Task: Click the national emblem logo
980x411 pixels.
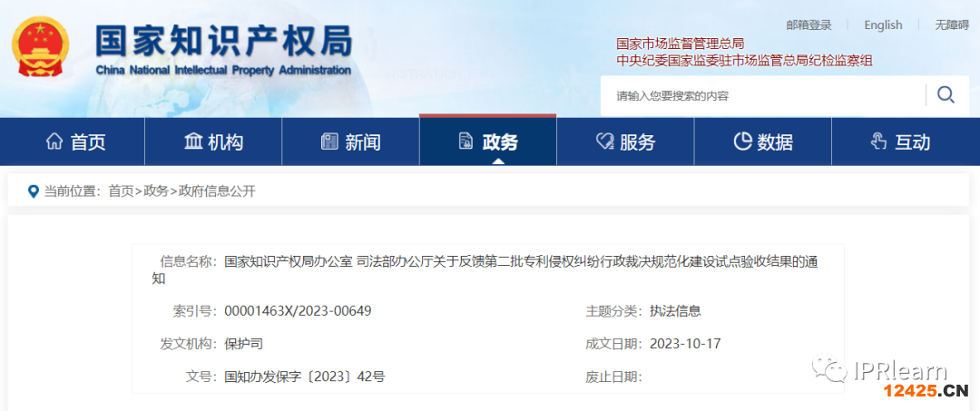Action: 39,49
